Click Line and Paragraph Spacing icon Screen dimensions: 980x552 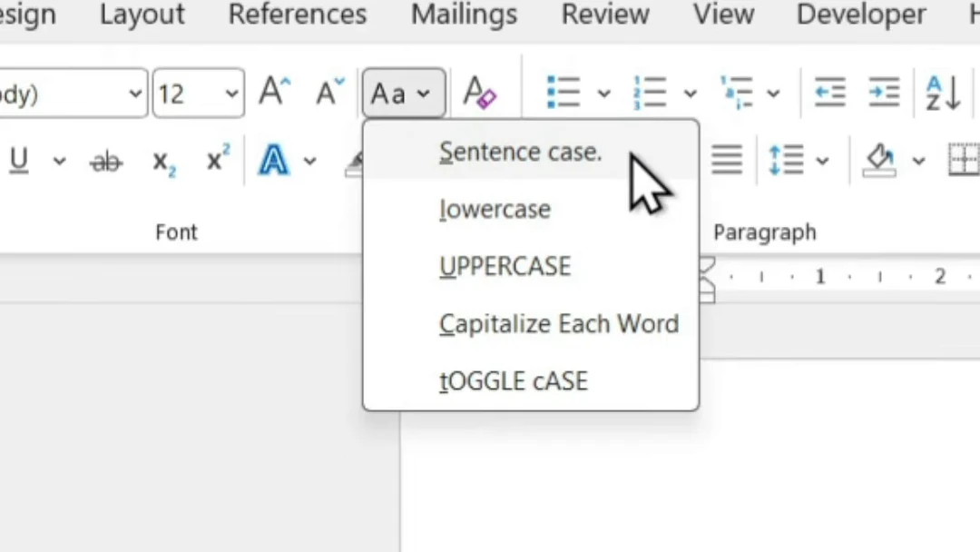[786, 160]
